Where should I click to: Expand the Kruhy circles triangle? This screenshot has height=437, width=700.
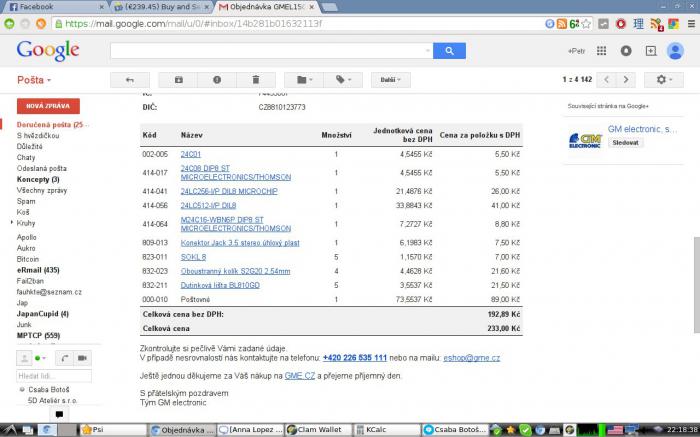click(12, 222)
